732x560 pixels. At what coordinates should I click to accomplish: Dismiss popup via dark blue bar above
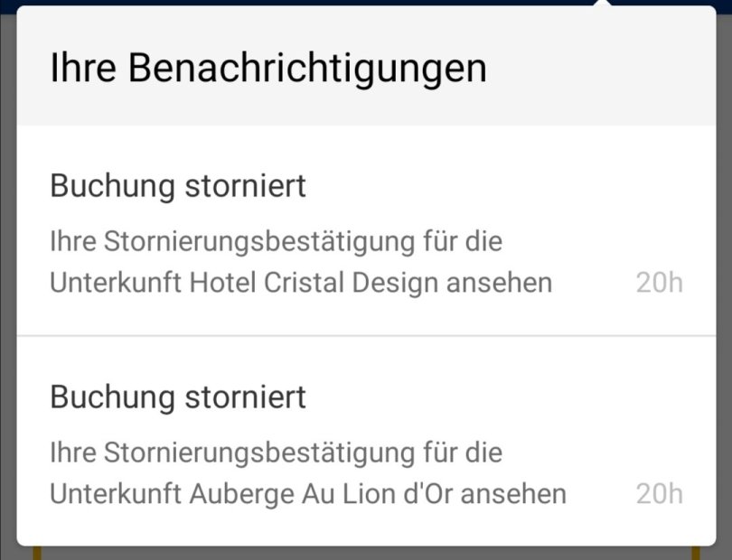pyautogui.click(x=271, y=2)
